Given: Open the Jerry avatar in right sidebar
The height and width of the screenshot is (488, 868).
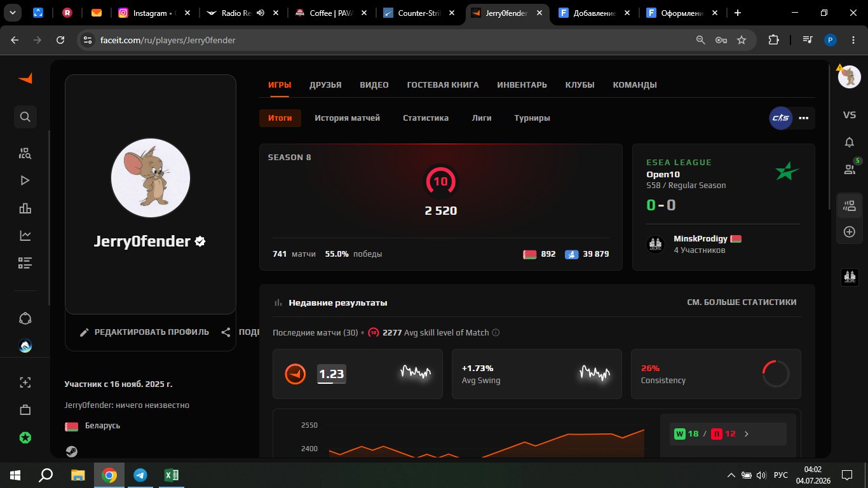Looking at the screenshot, I should coord(849,77).
